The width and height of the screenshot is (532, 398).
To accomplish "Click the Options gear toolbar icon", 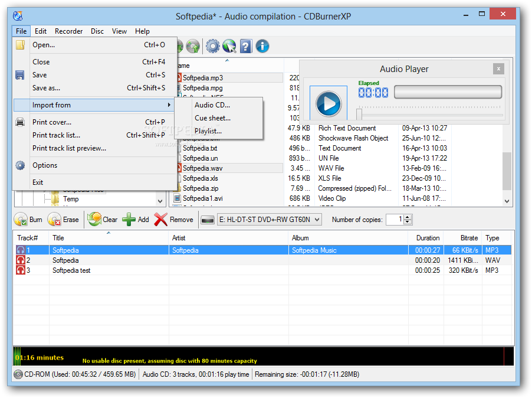I will coord(213,46).
